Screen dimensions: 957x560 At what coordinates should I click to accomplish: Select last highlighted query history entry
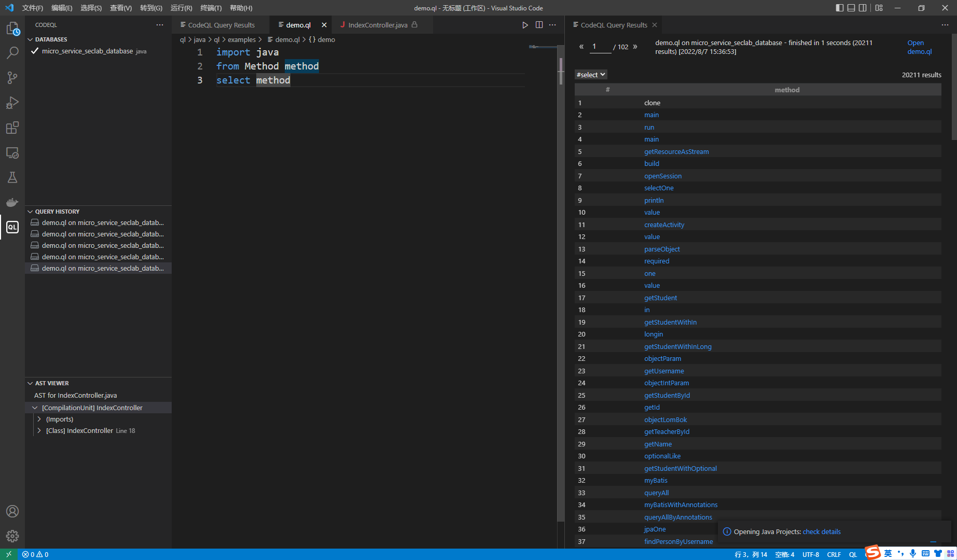pyautogui.click(x=98, y=269)
